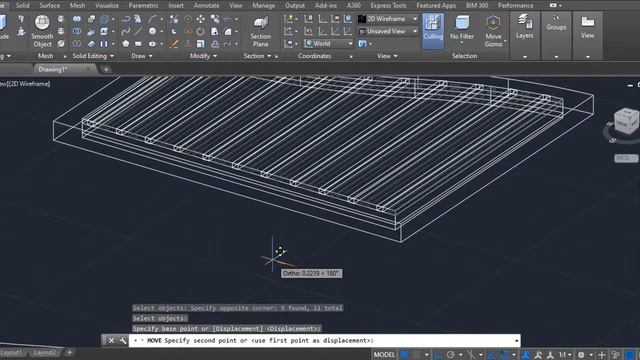This screenshot has height=360, width=640.
Task: Open the annotation scale 1:1 dropdown
Action: click(x=565, y=355)
